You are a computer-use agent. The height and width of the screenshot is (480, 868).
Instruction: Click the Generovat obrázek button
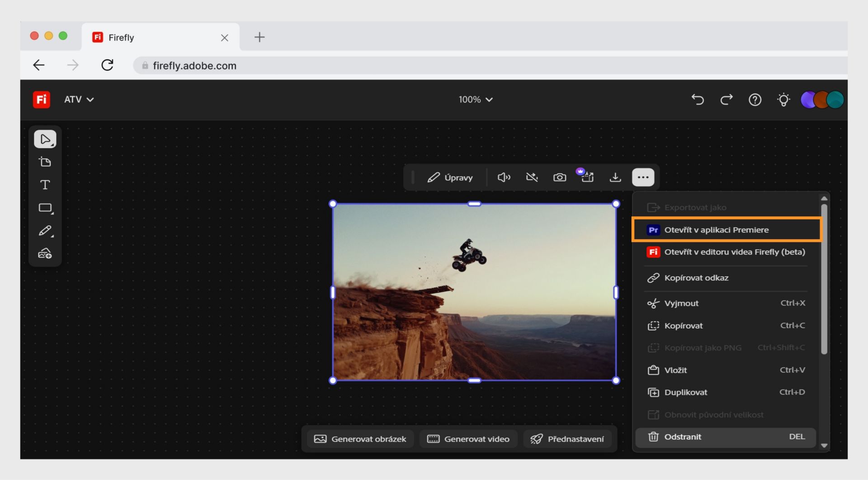point(359,438)
